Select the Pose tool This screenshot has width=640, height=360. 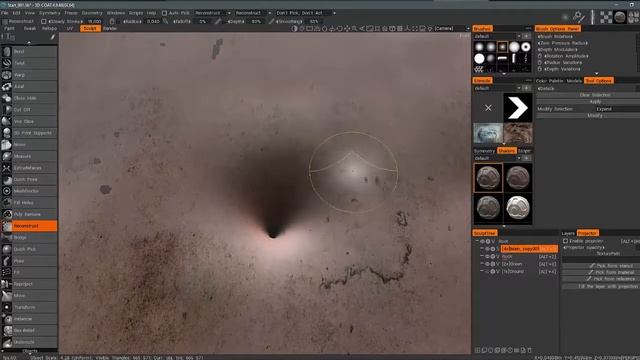pos(29,261)
